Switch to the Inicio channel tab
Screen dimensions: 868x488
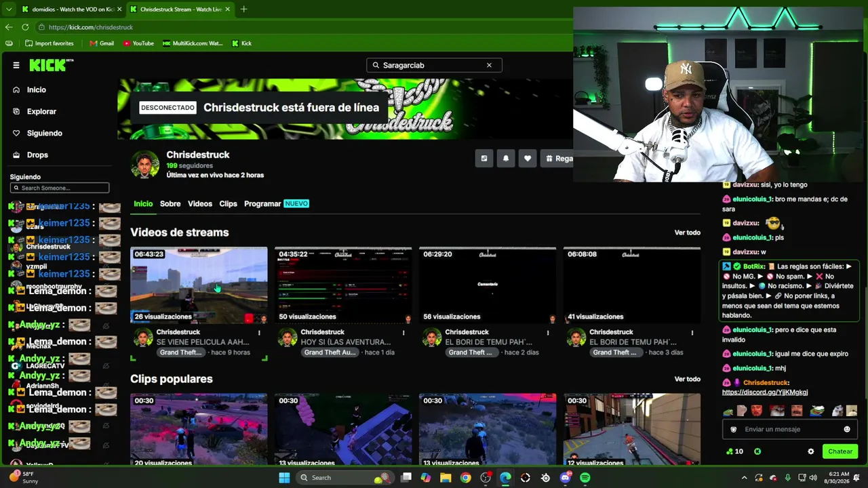(143, 203)
